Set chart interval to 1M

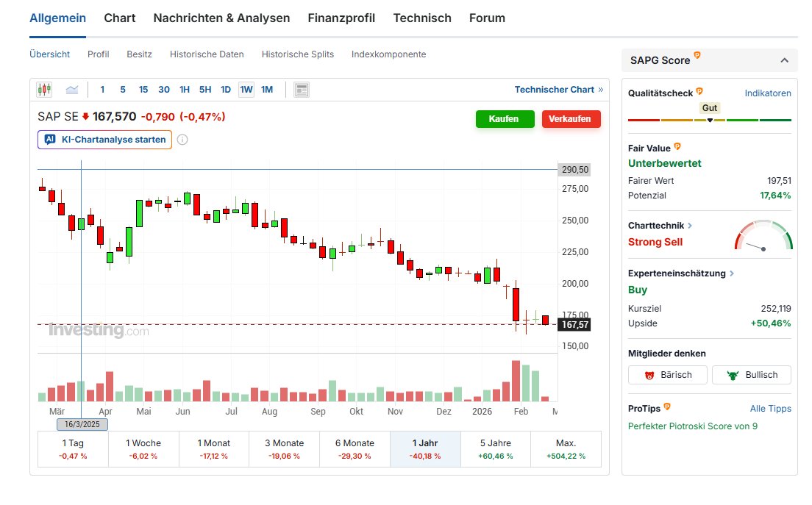point(267,90)
